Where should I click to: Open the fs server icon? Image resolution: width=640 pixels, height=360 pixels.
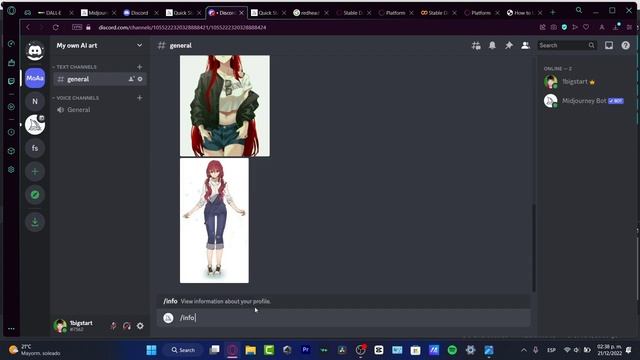tap(35, 148)
